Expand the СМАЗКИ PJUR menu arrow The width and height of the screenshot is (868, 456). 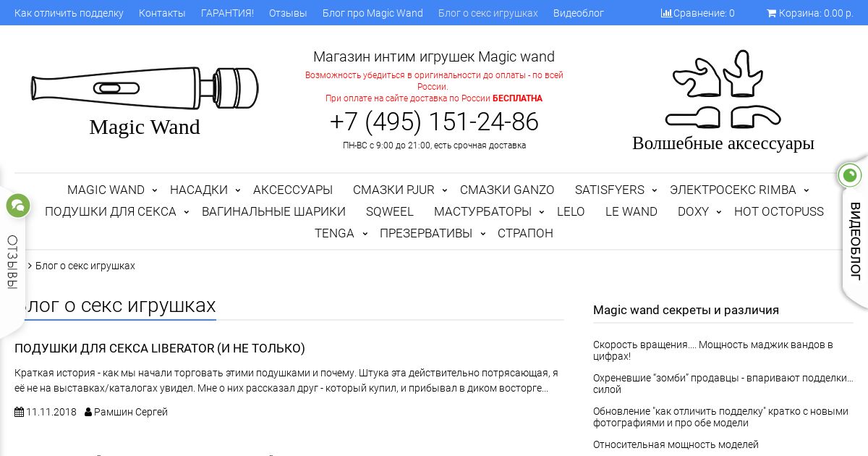(444, 190)
